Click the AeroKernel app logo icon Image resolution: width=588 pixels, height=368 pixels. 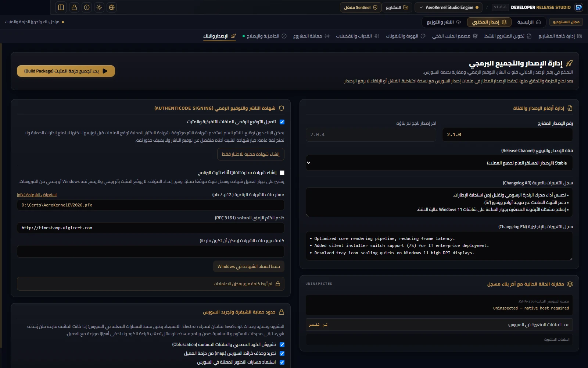coord(578,7)
